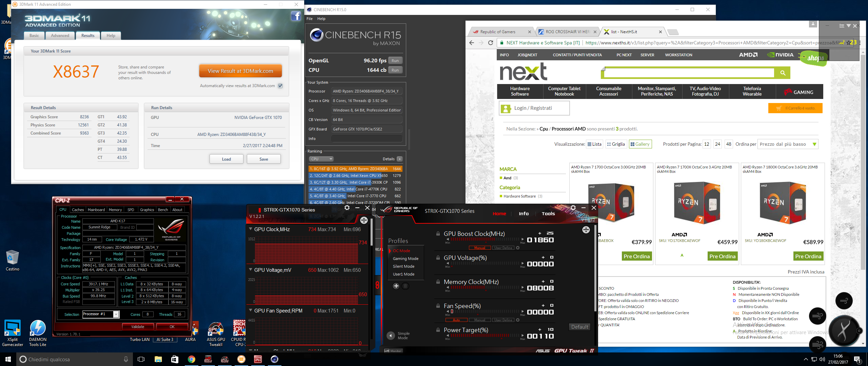The width and height of the screenshot is (868, 366).
Task: Open 'Ordina per' sort dropdown
Action: click(788, 144)
